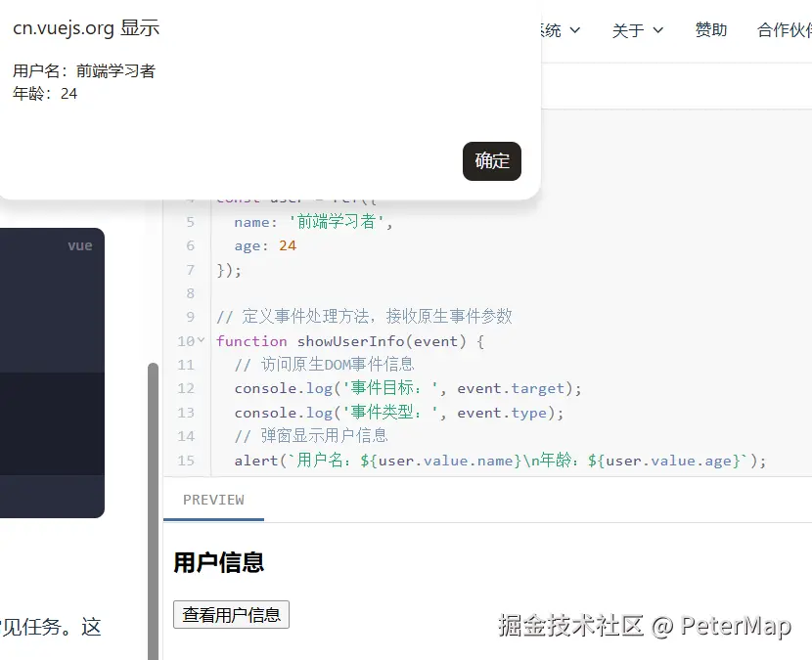Click the console.log '事件目标' line

408,388
